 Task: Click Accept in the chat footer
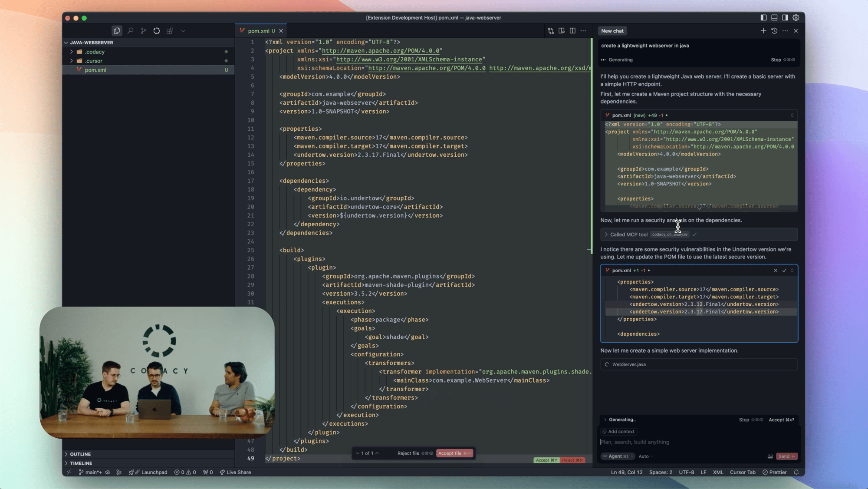pyautogui.click(x=781, y=420)
